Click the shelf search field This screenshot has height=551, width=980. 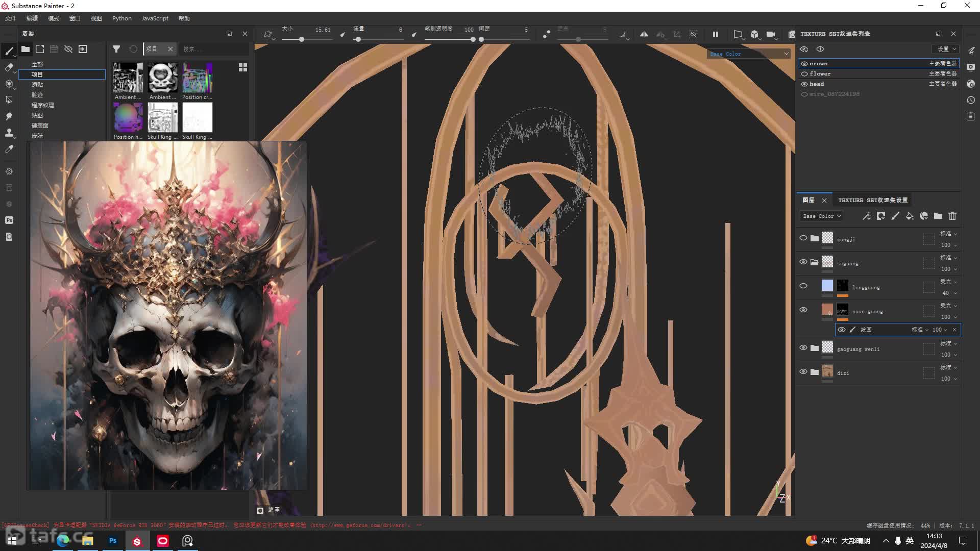[x=214, y=49]
